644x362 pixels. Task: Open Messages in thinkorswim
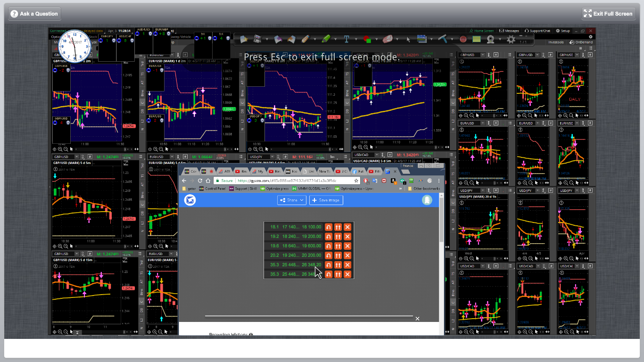[x=509, y=31]
